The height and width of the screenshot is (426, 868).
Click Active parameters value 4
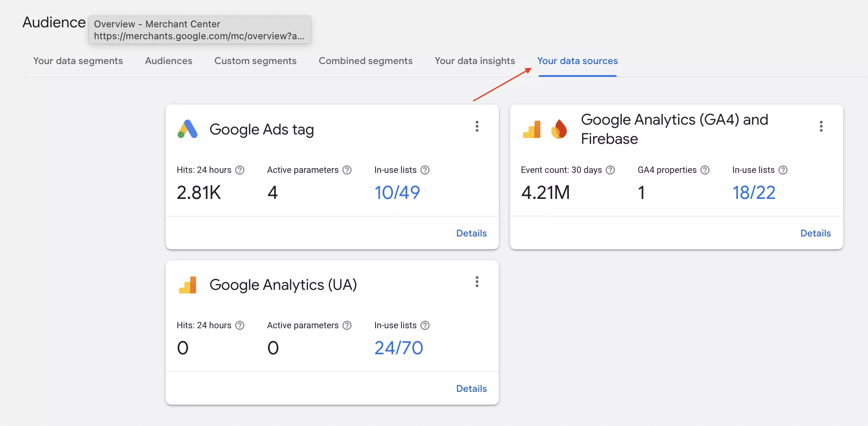coord(273,193)
